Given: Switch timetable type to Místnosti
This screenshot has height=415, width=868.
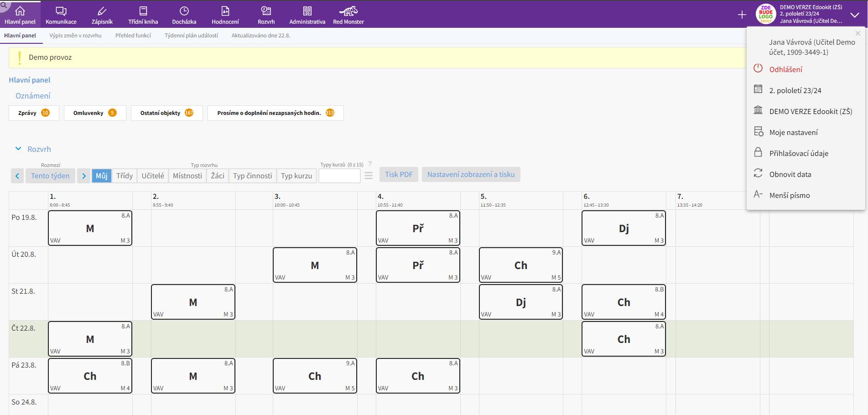Looking at the screenshot, I should (187, 176).
